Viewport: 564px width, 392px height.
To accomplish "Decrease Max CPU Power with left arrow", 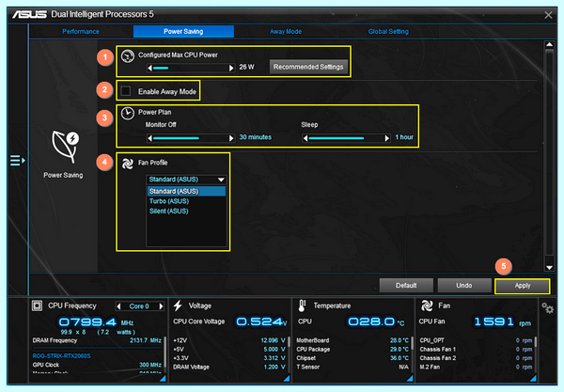I will [149, 68].
